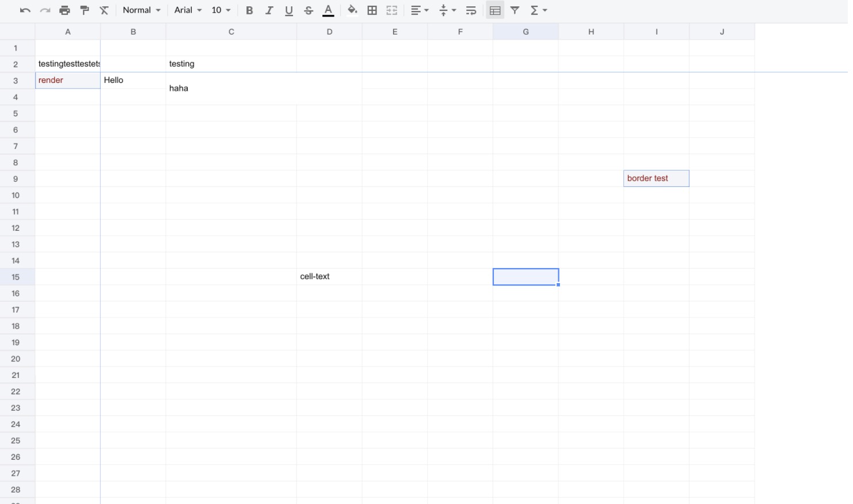The width and height of the screenshot is (853, 504).
Task: Select column I header
Action: [x=656, y=32]
